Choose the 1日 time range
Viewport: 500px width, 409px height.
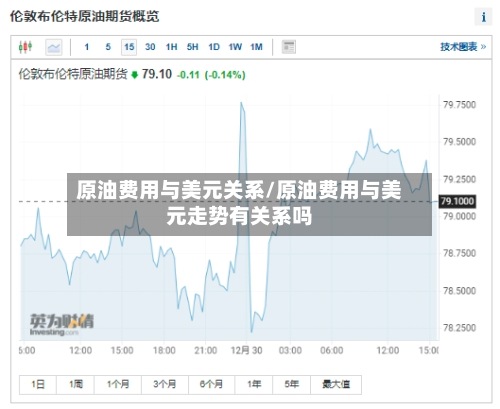pyautogui.click(x=38, y=385)
